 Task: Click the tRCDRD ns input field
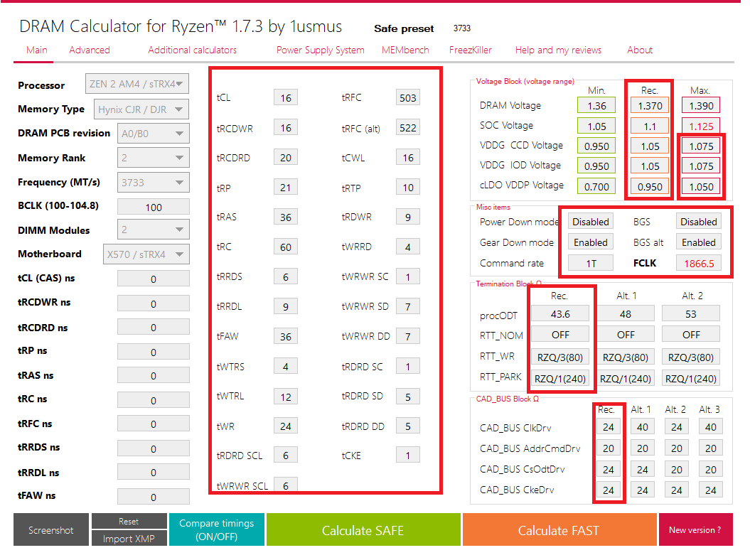[153, 328]
